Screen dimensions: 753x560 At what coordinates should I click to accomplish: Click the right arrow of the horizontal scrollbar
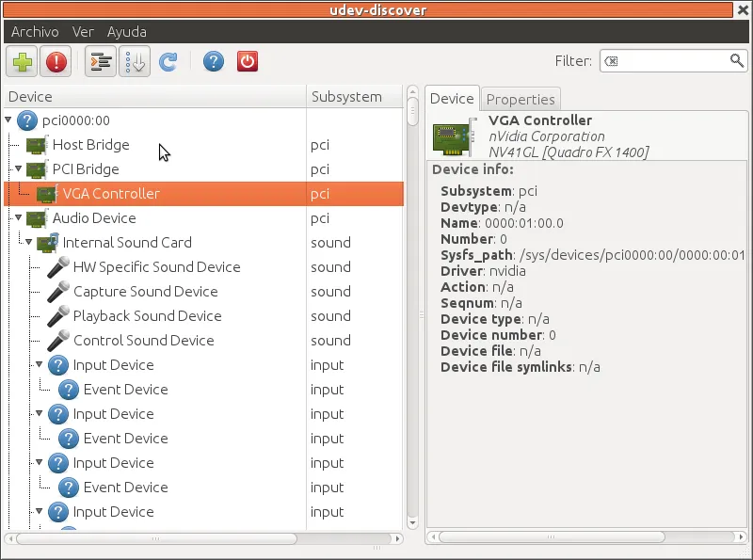pyautogui.click(x=397, y=538)
